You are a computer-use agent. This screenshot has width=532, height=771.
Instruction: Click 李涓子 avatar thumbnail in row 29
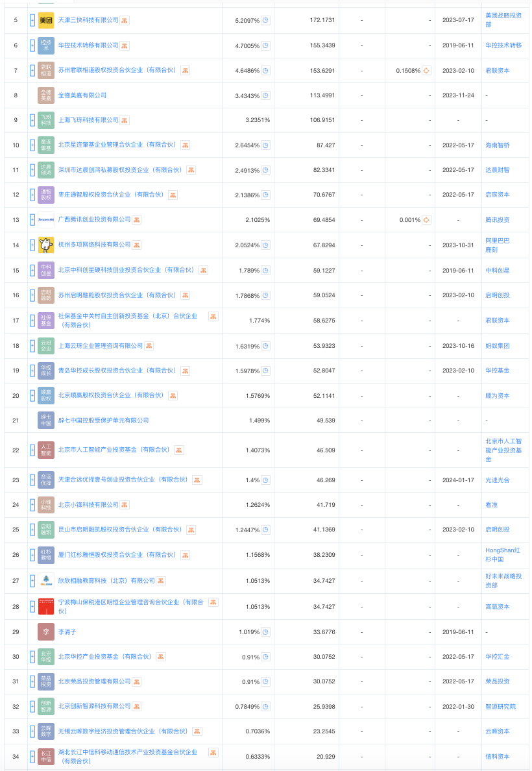(46, 631)
